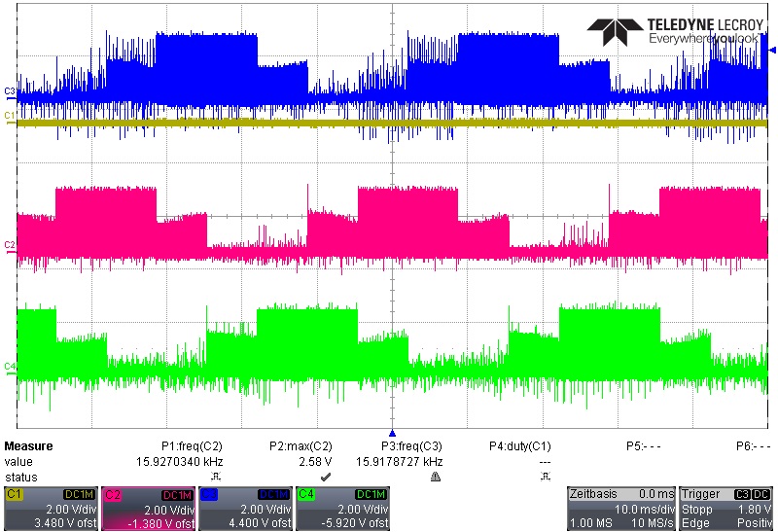Click the magenta C2 label badge in channel box
This screenshot has width=778, height=532.
[112, 494]
